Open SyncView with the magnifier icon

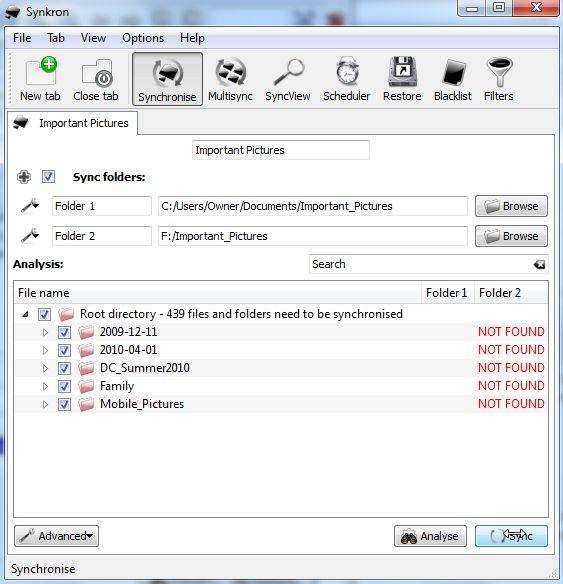(x=287, y=79)
